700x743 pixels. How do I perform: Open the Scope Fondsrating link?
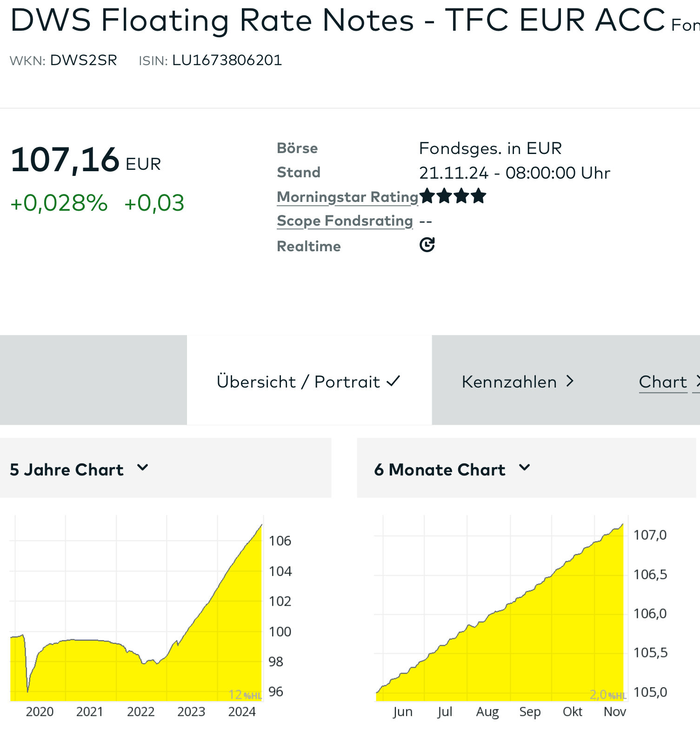click(x=345, y=221)
